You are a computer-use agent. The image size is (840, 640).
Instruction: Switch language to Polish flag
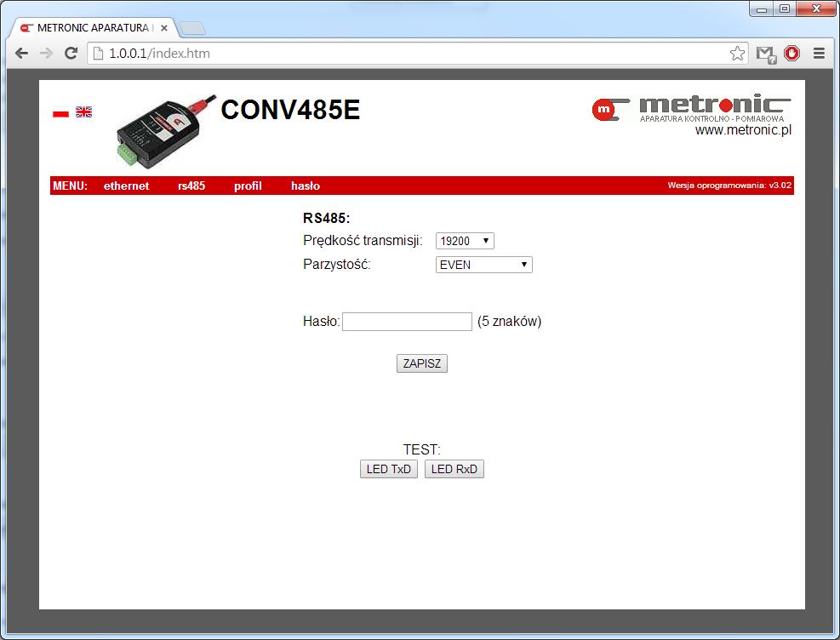pyautogui.click(x=60, y=112)
